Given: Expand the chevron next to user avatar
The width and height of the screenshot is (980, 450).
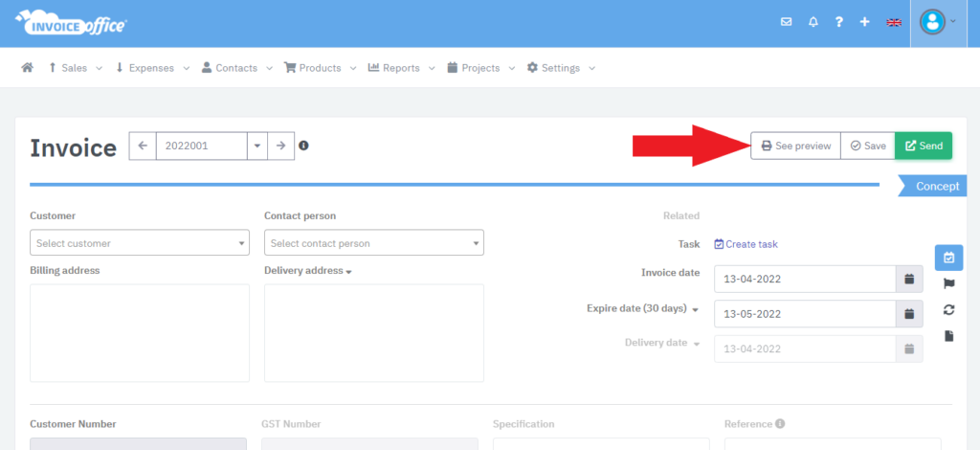Looking at the screenshot, I should point(953,21).
